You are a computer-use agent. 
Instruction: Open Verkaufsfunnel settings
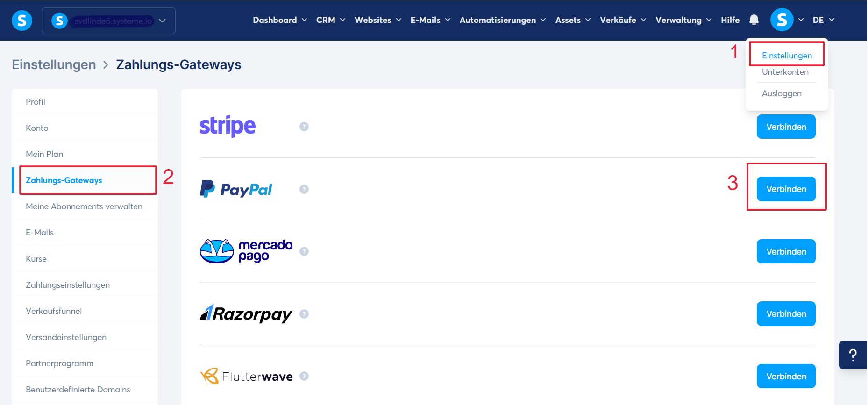coord(85,311)
